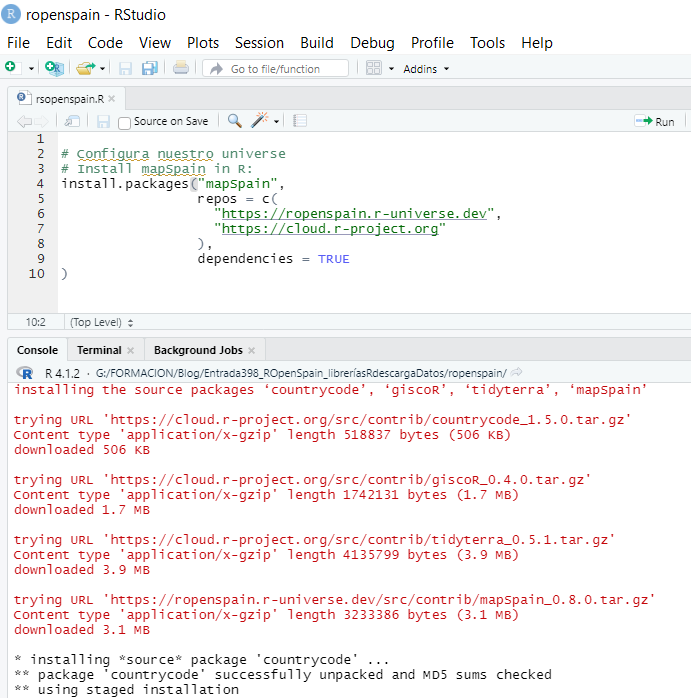Image resolution: width=691 pixels, height=698 pixels.
Task: Click the Create a Project icon
Action: pyautogui.click(x=54, y=68)
